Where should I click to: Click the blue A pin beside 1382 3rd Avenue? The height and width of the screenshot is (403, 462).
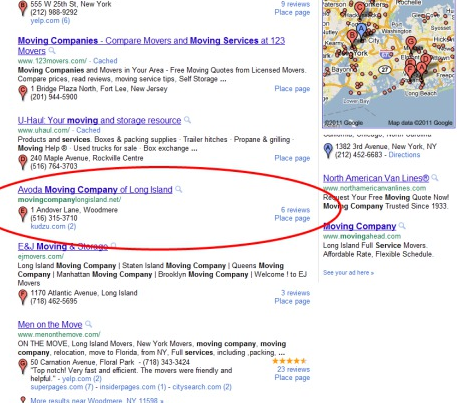(x=328, y=150)
